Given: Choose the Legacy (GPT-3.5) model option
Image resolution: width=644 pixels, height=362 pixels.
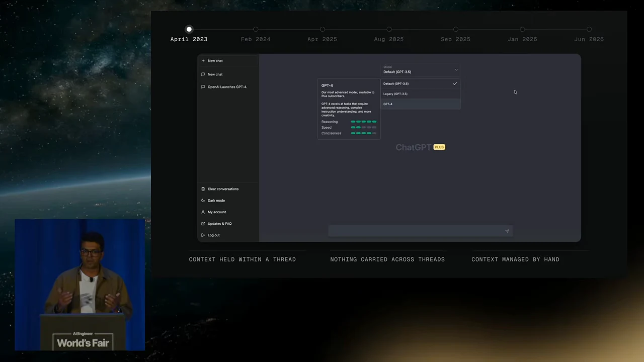Looking at the screenshot, I should [x=421, y=94].
